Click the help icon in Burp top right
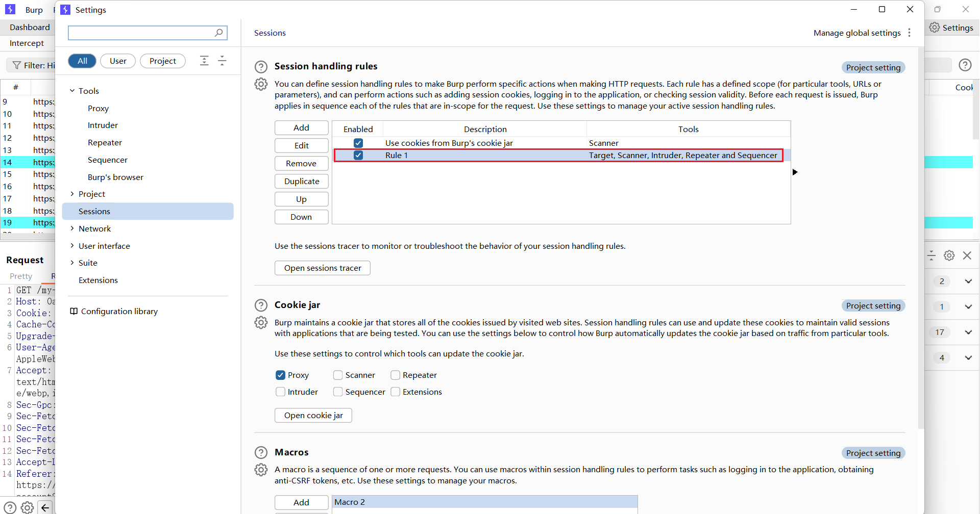 965,65
